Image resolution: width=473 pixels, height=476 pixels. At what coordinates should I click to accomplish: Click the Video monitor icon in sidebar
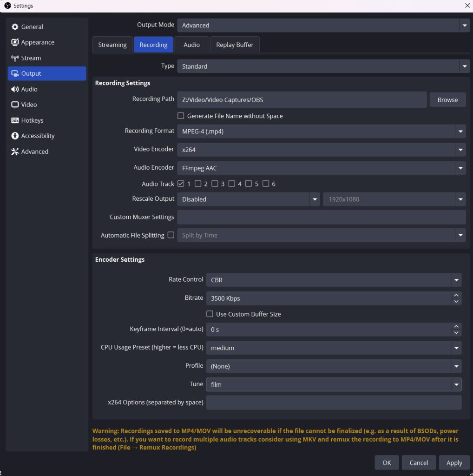click(15, 105)
